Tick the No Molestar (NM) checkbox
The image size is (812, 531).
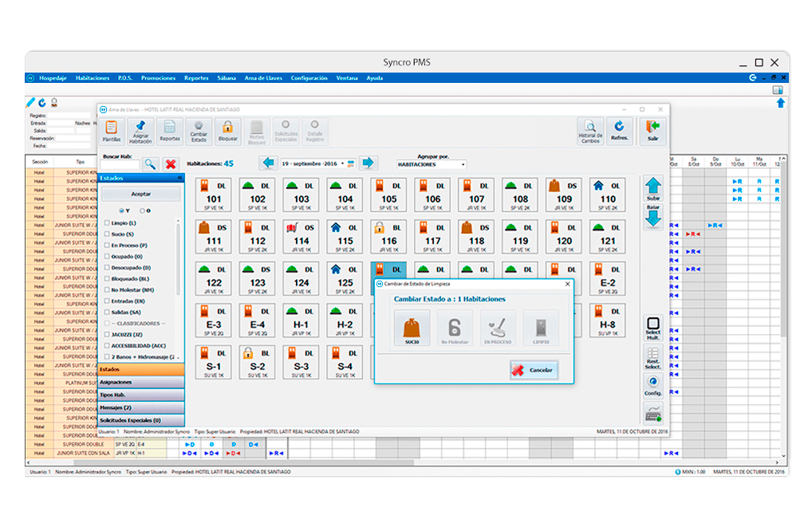click(108, 290)
